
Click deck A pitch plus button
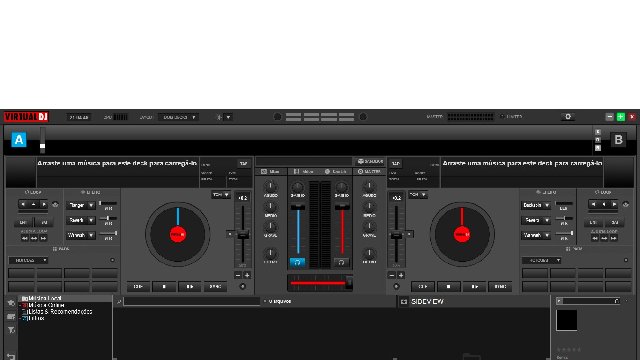pos(247,276)
